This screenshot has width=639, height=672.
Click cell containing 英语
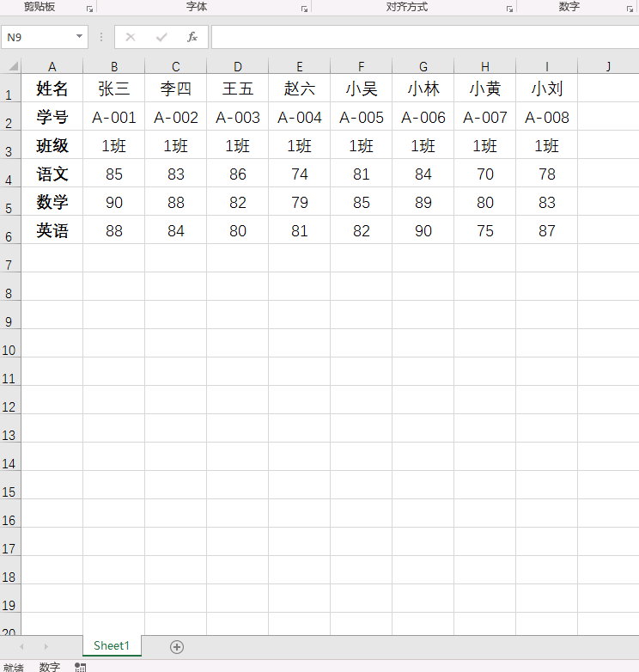pyautogui.click(x=52, y=230)
